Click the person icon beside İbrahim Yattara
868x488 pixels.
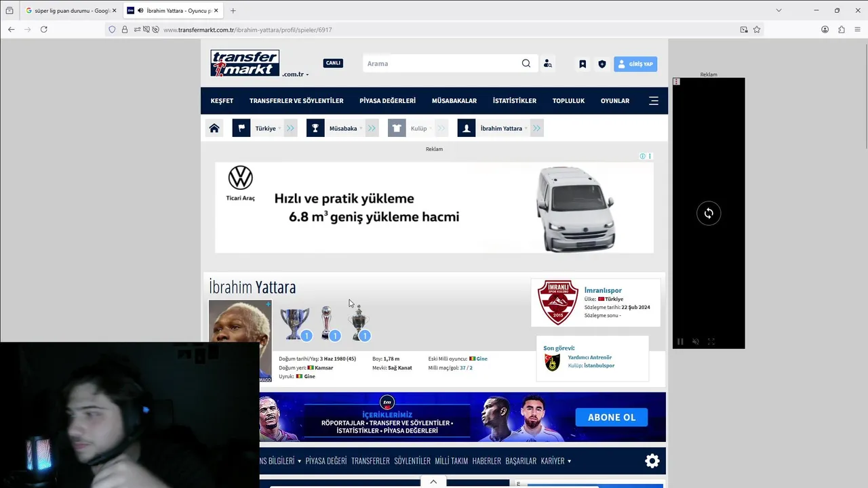(x=467, y=128)
